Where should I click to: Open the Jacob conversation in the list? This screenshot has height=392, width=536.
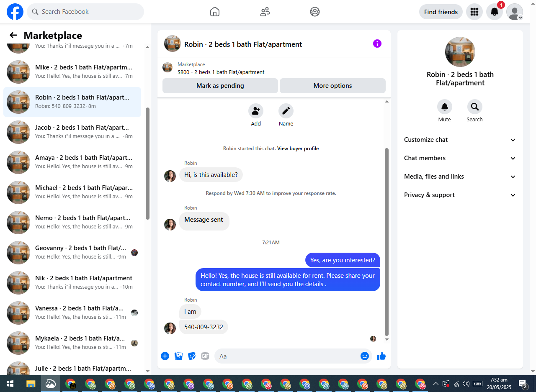click(x=72, y=132)
